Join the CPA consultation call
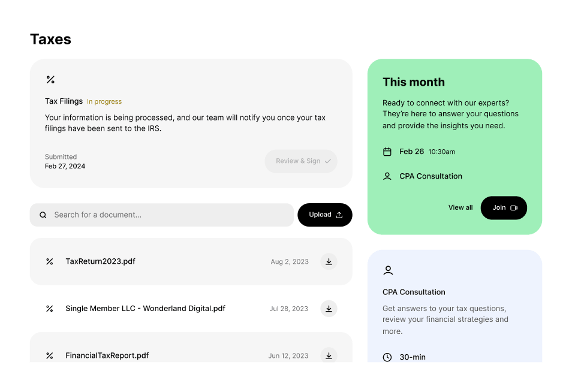Screen dimensions: 572x392 [x=504, y=208]
